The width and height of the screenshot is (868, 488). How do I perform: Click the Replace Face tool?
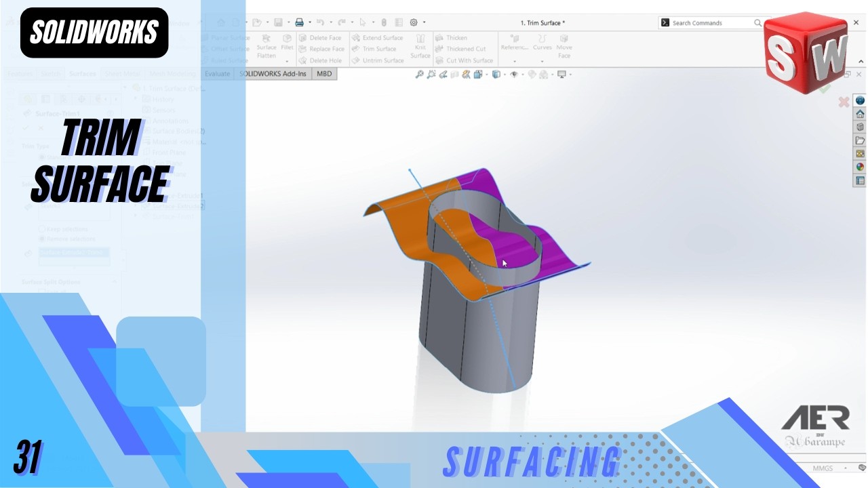pyautogui.click(x=321, y=49)
